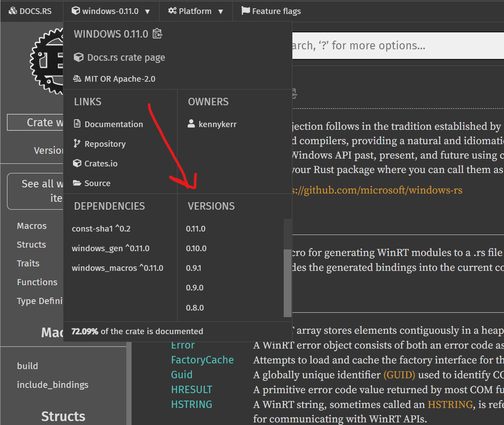Screen dimensions: 504x425
Task: Expand the Platform dropdown
Action: (196, 11)
